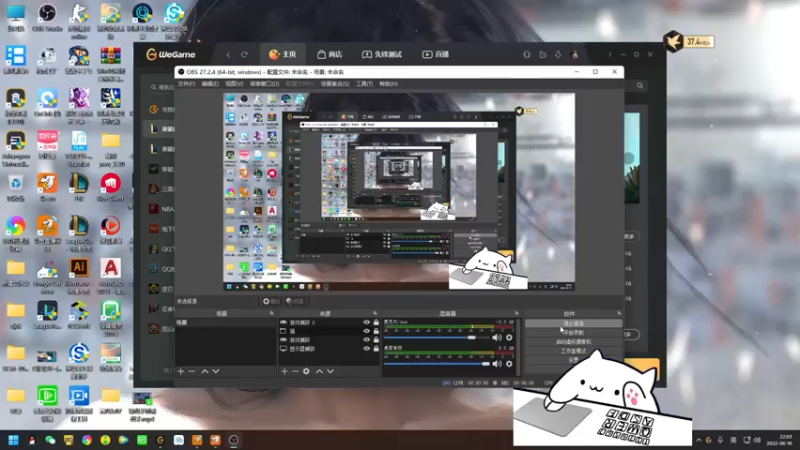Toggle visibility of display capture source
The height and width of the screenshot is (450, 800).
pos(366,349)
